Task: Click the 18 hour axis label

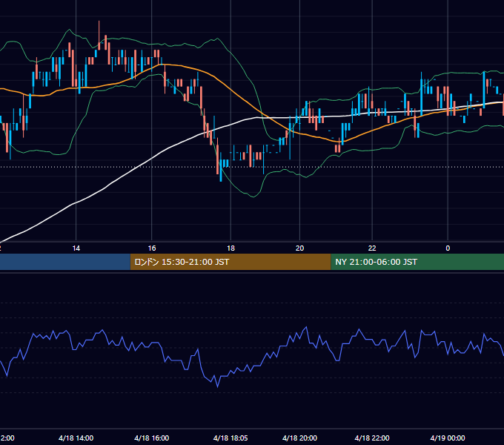Action: click(231, 248)
